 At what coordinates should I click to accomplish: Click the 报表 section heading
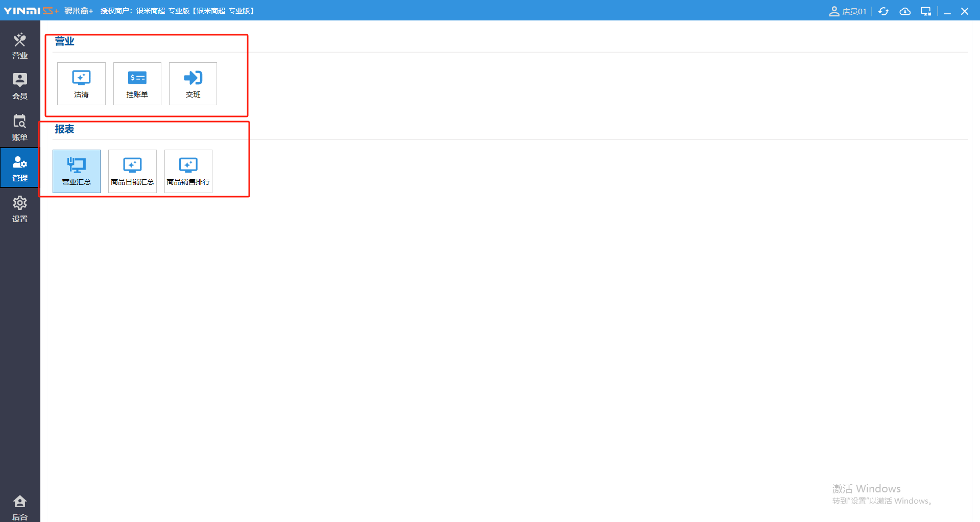point(64,129)
